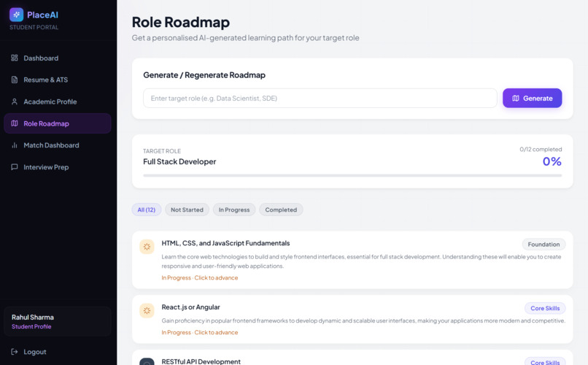Click the Student Profile link
This screenshot has width=588, height=365.
pos(31,326)
